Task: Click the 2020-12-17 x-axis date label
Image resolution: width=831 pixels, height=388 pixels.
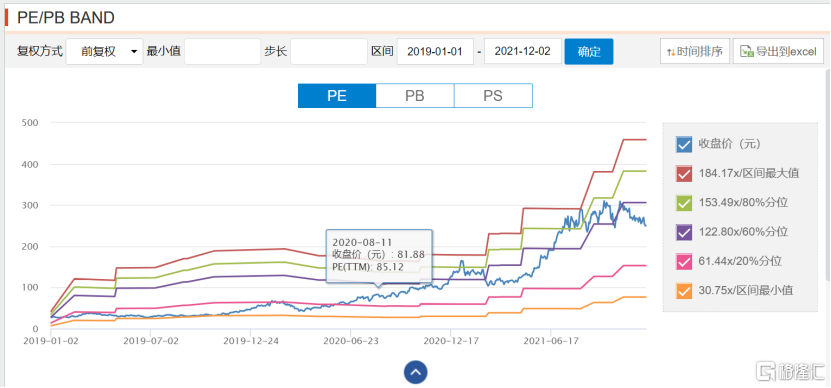Action: pos(450,341)
